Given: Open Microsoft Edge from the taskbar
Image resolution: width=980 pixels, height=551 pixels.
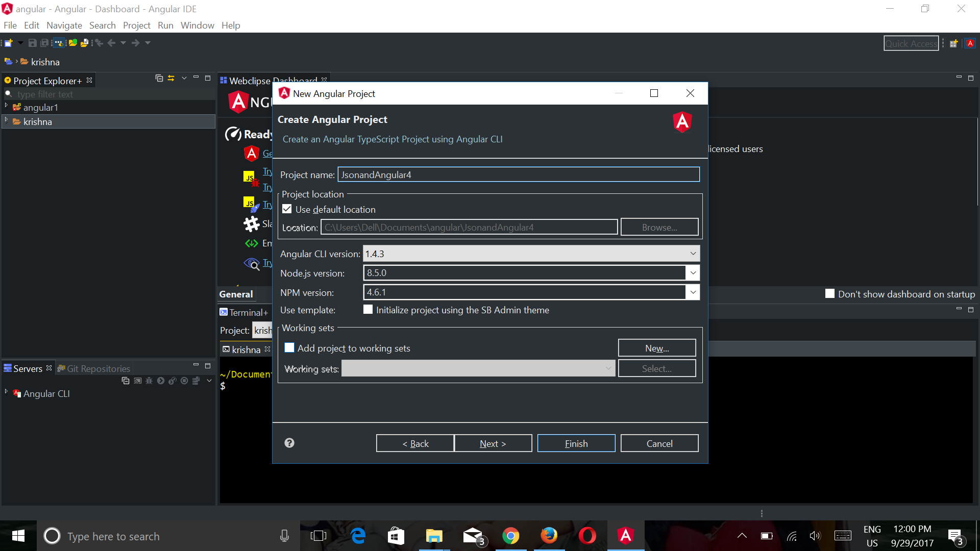Looking at the screenshot, I should tap(358, 536).
